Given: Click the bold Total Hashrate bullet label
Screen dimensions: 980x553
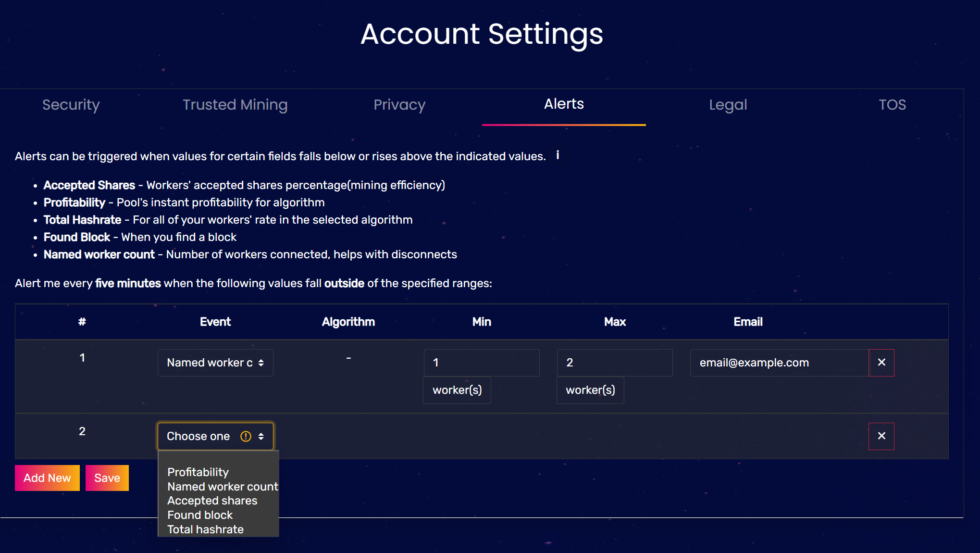Looking at the screenshot, I should coord(82,220).
